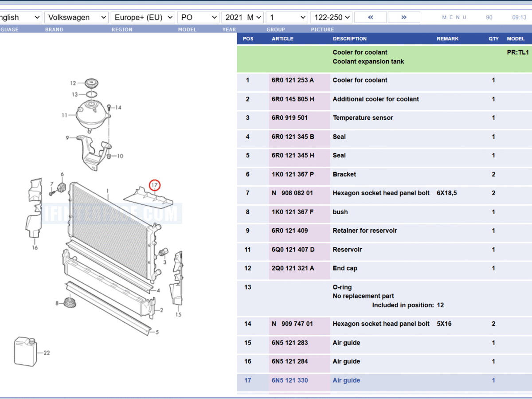
Task: Open the Volkswagen brand dropdown
Action: (x=76, y=17)
